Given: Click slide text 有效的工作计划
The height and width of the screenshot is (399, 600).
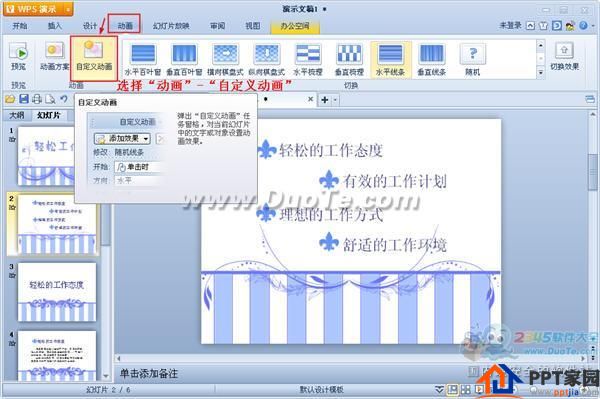Looking at the screenshot, I should 395,181.
